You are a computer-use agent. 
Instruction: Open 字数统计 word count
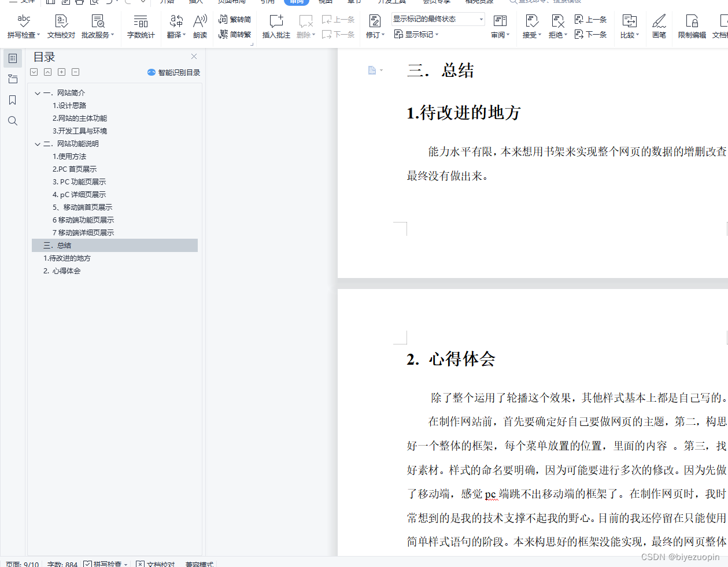click(141, 27)
